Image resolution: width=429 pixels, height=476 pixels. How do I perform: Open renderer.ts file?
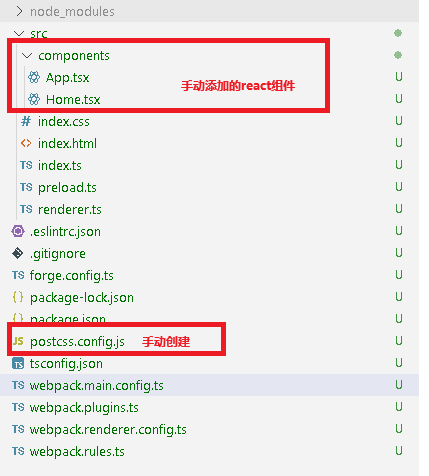70,210
